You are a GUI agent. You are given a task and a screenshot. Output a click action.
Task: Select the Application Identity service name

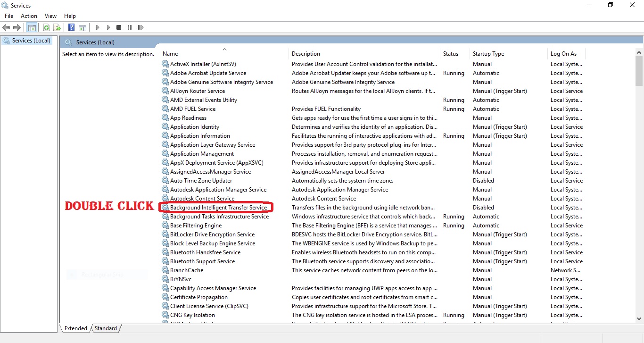pyautogui.click(x=195, y=126)
